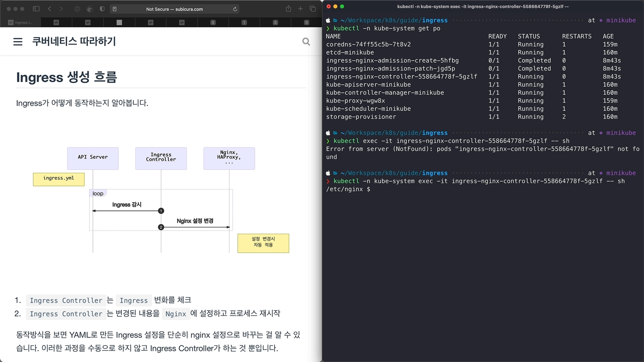The height and width of the screenshot is (362, 644).
Task: Click the /etc/nginx $ shell prompt
Action: click(348, 189)
